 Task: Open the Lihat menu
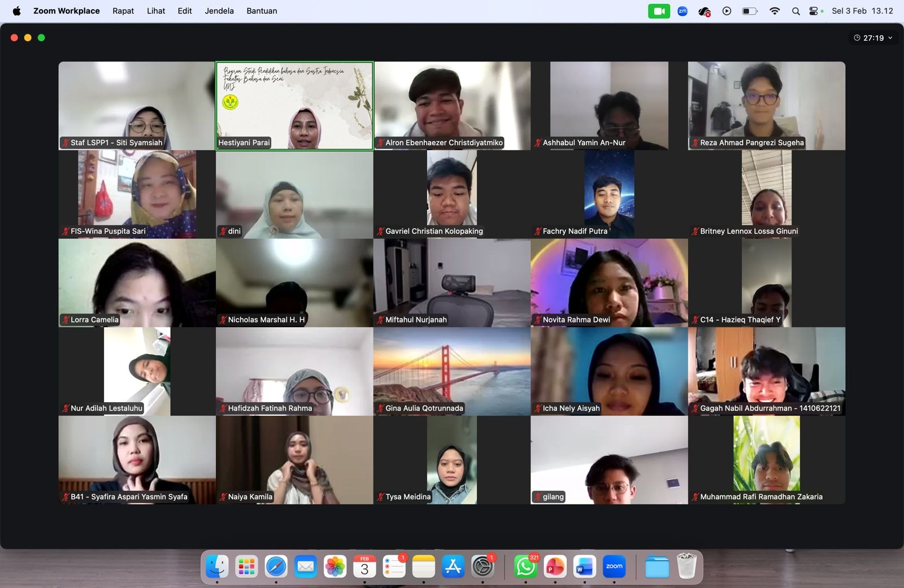[x=156, y=11]
